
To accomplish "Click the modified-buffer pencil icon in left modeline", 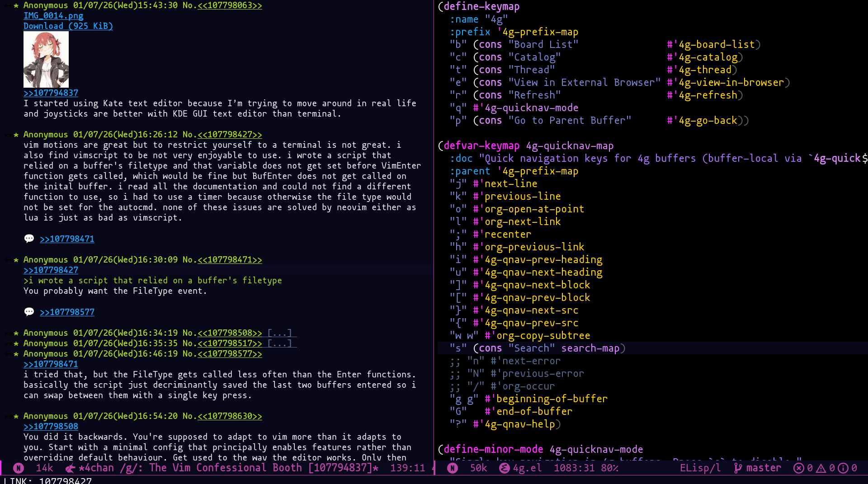I will (x=70, y=468).
